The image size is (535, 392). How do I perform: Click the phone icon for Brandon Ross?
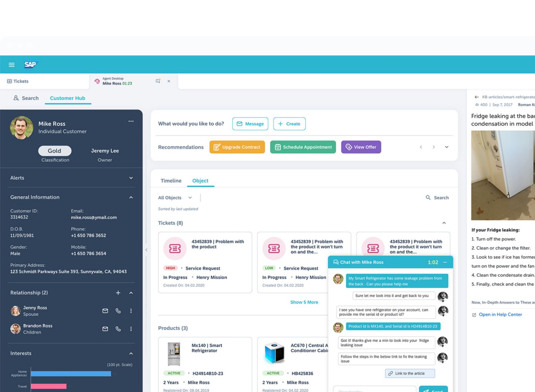coord(118,329)
